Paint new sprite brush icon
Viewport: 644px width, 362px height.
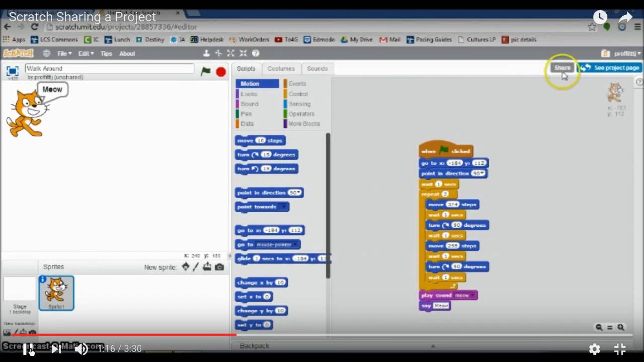pyautogui.click(x=196, y=267)
